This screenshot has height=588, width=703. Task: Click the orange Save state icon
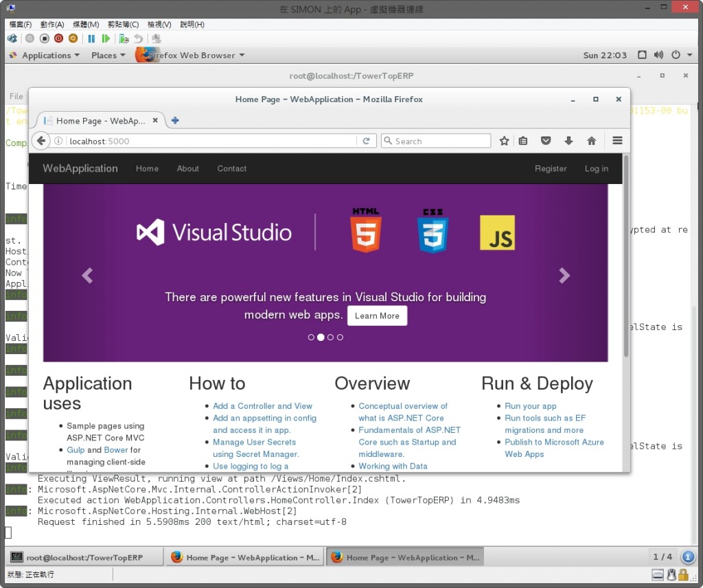pyautogui.click(x=73, y=38)
